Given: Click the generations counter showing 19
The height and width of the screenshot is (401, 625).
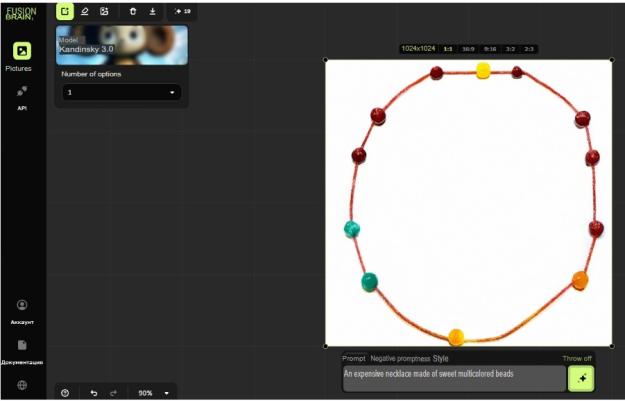Looking at the screenshot, I should (182, 11).
